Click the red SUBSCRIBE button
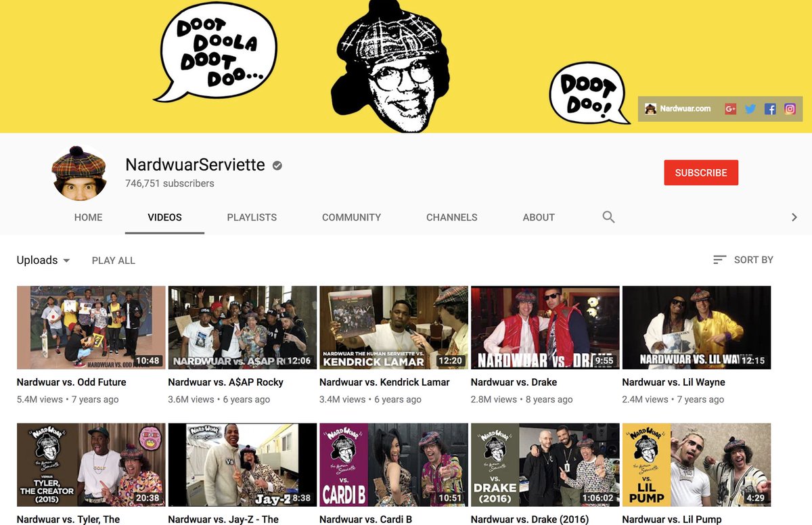Screen dimensions: 812x525 pyautogui.click(x=701, y=173)
